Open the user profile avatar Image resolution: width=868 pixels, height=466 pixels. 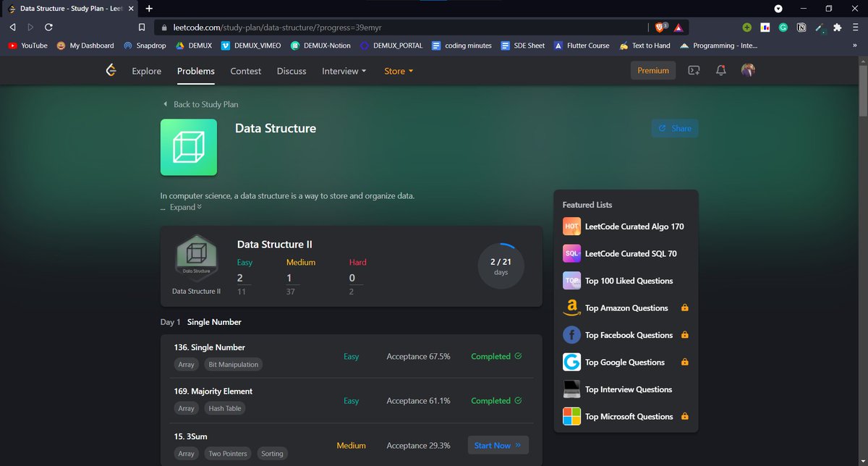[x=748, y=70]
